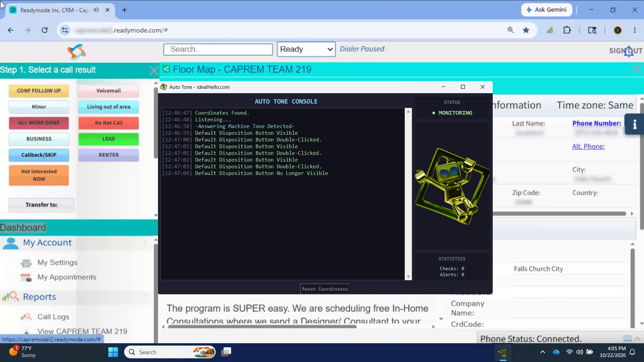The height and width of the screenshot is (362, 644).
Task: Click the Windows taskbar Search box
Action: 170,352
